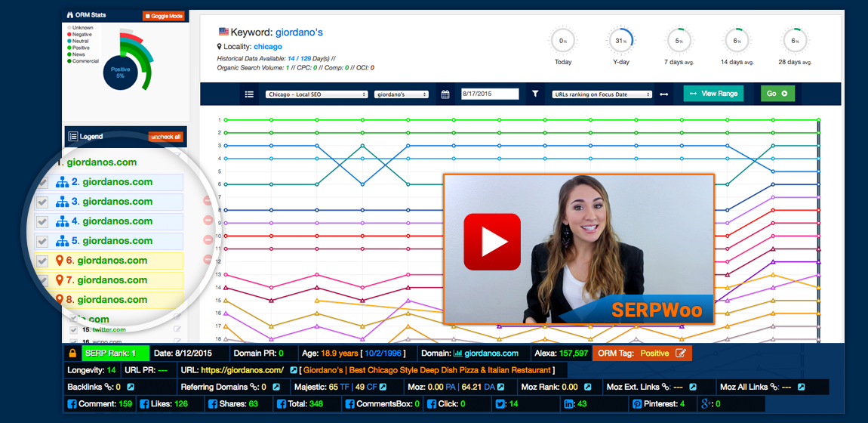
Task: Click the Longevity: 14 entry
Action: pos(91,370)
